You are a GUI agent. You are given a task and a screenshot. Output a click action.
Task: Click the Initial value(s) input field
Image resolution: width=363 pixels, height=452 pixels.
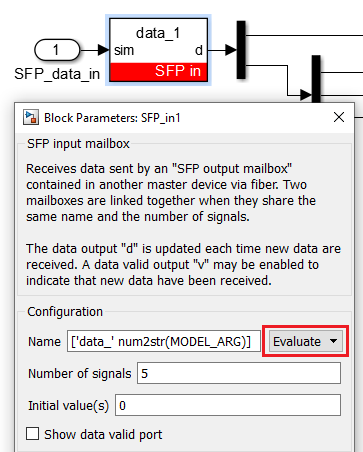point(228,405)
